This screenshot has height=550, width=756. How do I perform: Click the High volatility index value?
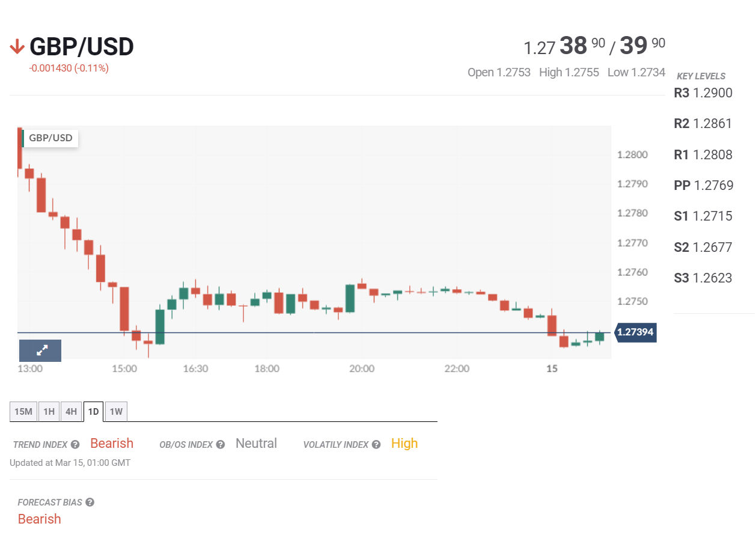404,444
